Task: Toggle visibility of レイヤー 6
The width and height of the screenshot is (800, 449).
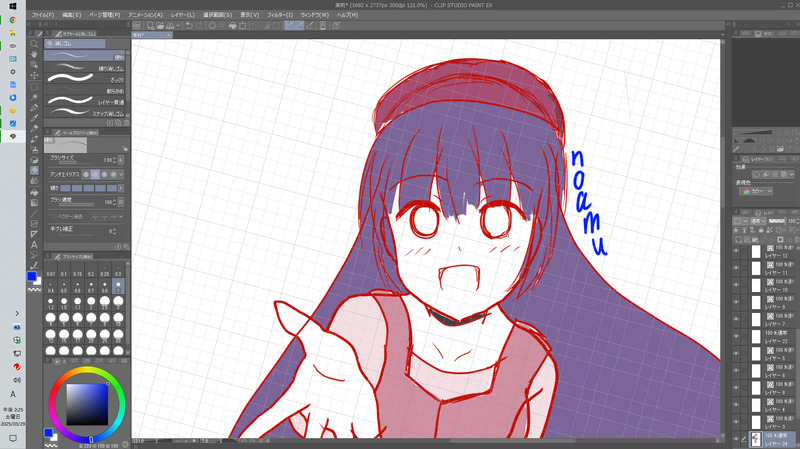Action: [x=736, y=370]
